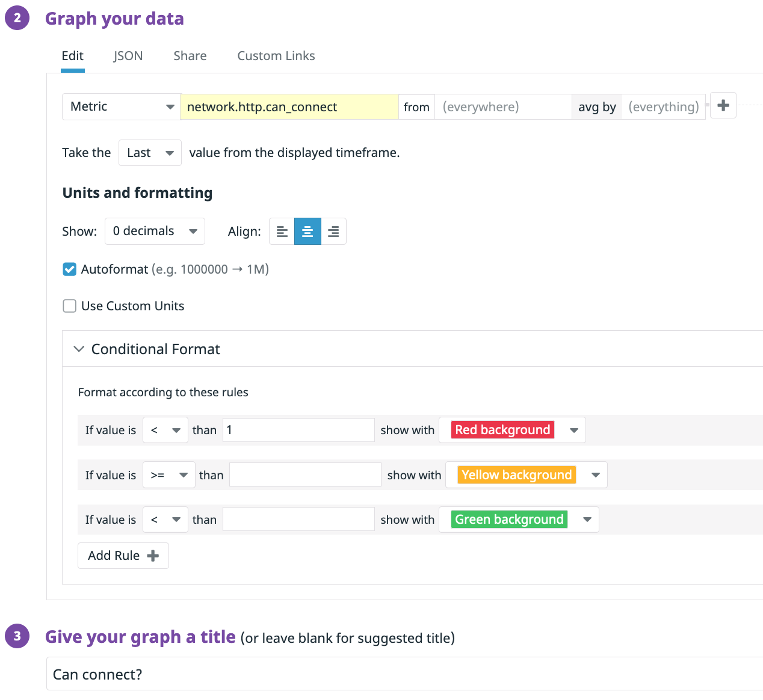Image resolution: width=763 pixels, height=700 pixels.
Task: Switch to the JSON tab
Action: (x=128, y=56)
